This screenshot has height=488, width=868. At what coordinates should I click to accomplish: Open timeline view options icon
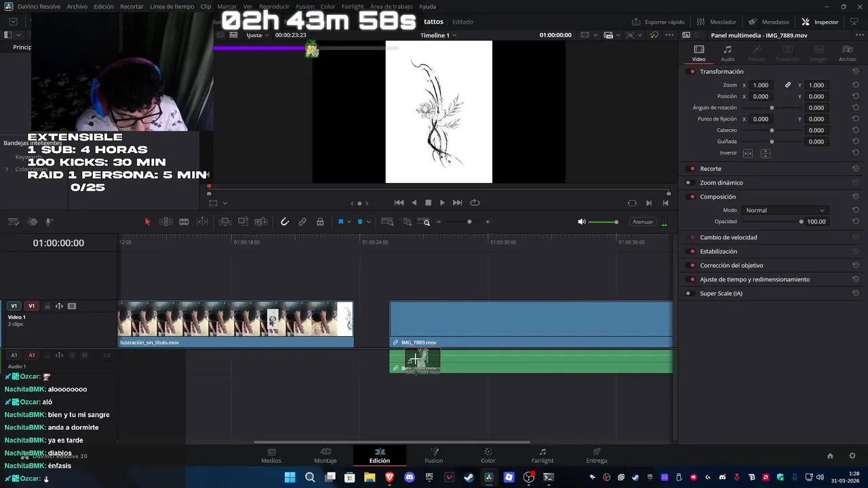[x=13, y=222]
